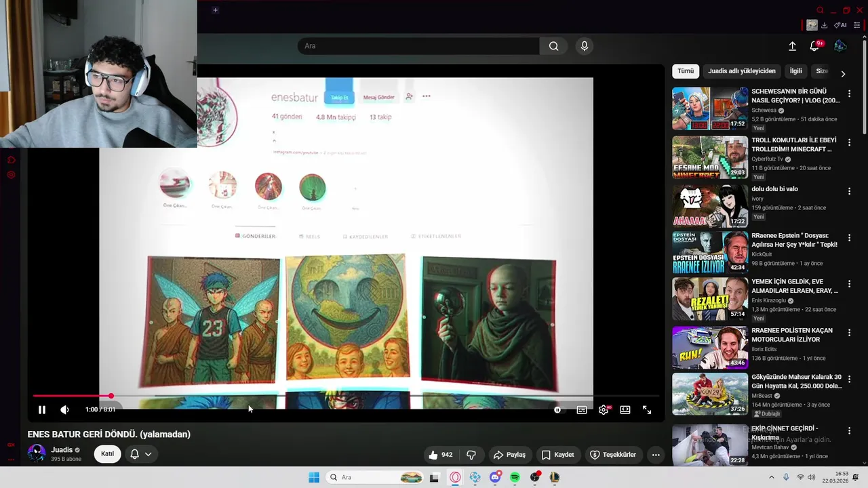Open the upload video icon

tap(792, 46)
